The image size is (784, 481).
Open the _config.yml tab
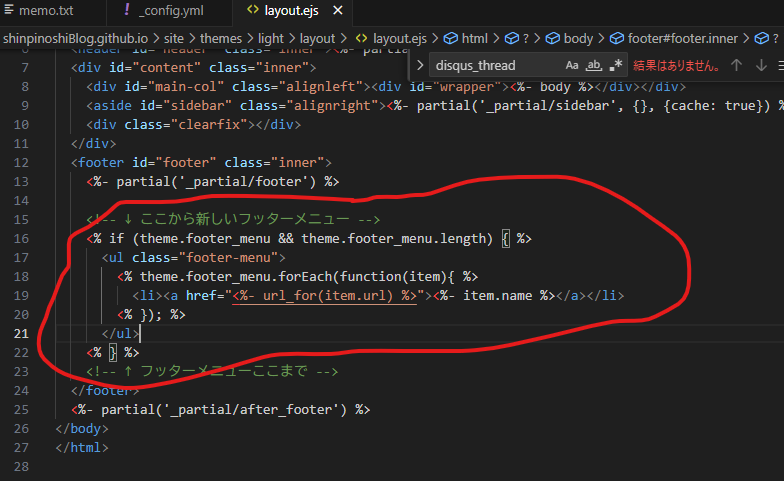point(169,13)
